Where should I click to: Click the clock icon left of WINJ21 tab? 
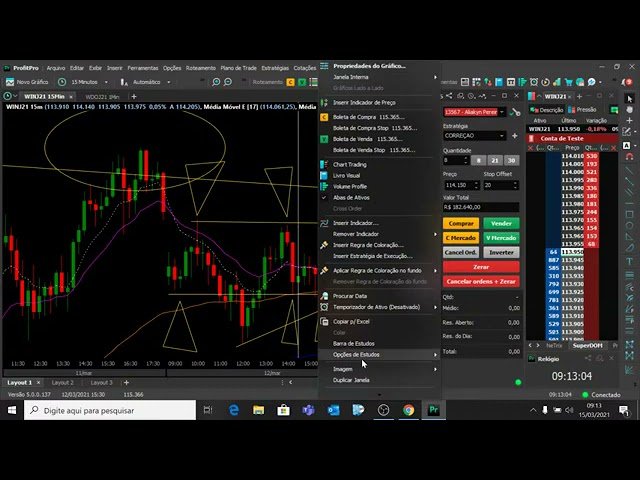7,96
